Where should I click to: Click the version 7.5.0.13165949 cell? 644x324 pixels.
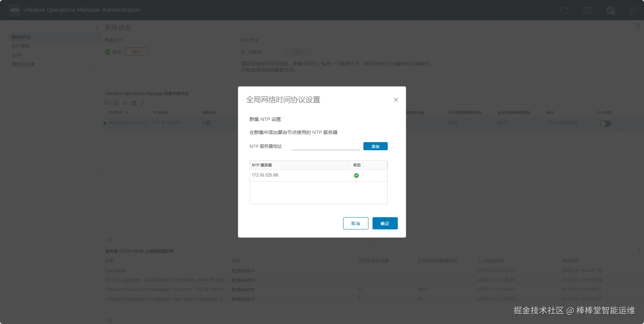coord(562,123)
